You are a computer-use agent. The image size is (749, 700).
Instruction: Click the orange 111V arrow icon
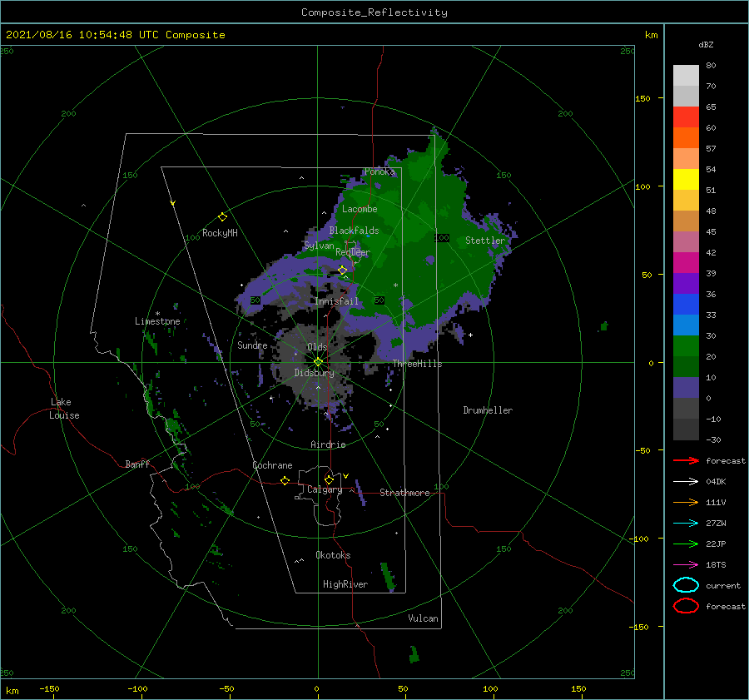(x=686, y=502)
